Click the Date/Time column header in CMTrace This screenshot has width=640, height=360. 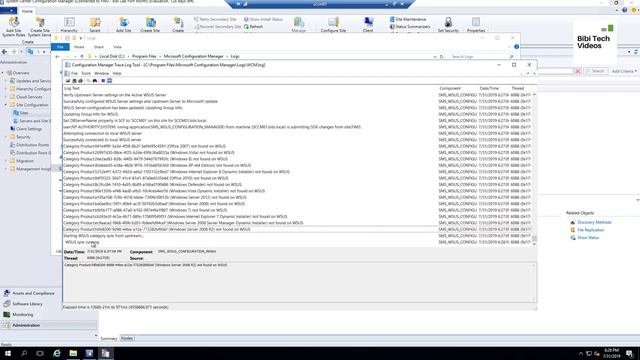click(x=489, y=88)
